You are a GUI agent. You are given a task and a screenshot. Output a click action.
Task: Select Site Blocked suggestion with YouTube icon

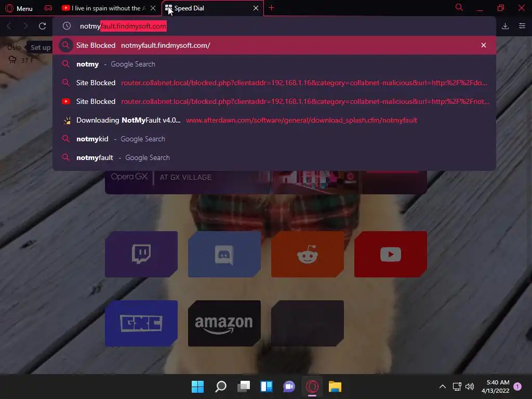[274, 101]
